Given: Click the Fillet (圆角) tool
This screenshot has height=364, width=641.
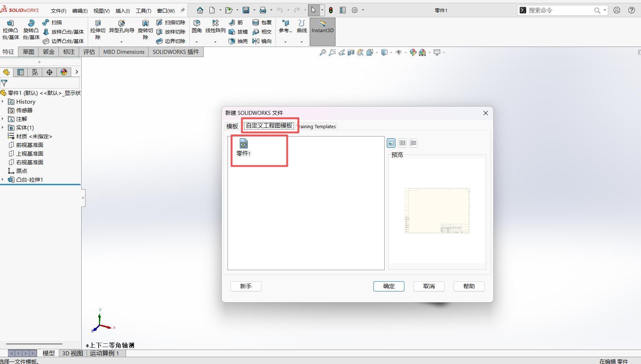Looking at the screenshot, I should [197, 27].
